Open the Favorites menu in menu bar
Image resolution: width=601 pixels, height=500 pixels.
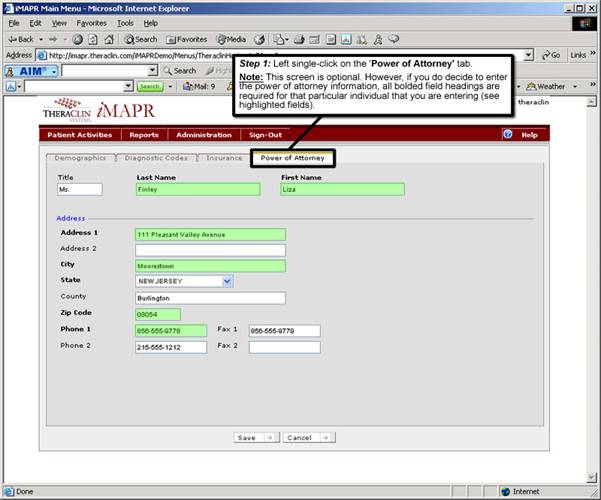[91, 22]
